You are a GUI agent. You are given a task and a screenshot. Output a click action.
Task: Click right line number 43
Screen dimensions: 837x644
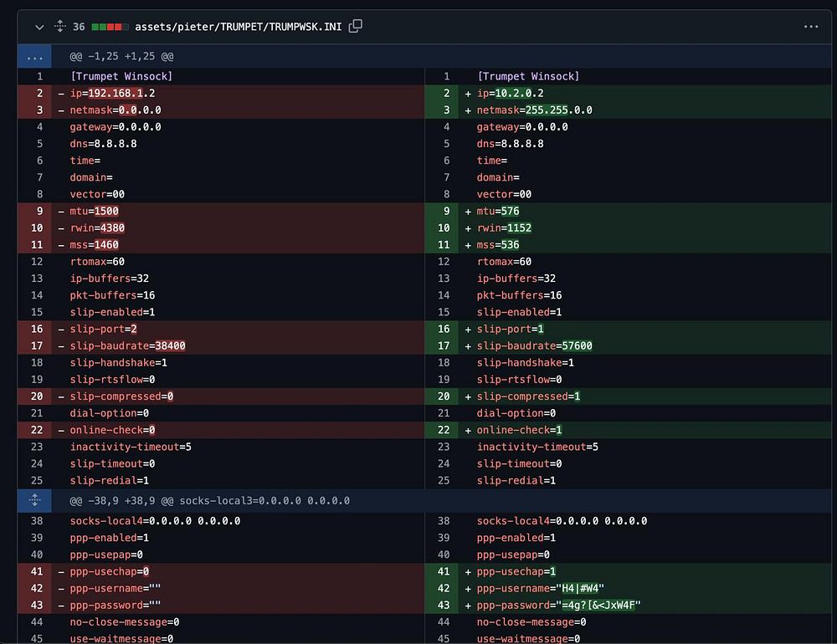click(x=444, y=605)
